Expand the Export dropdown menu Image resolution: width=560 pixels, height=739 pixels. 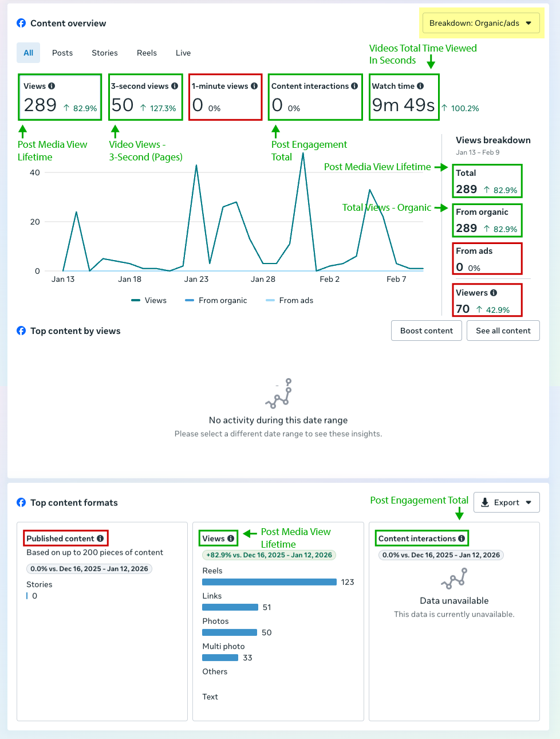tap(507, 502)
